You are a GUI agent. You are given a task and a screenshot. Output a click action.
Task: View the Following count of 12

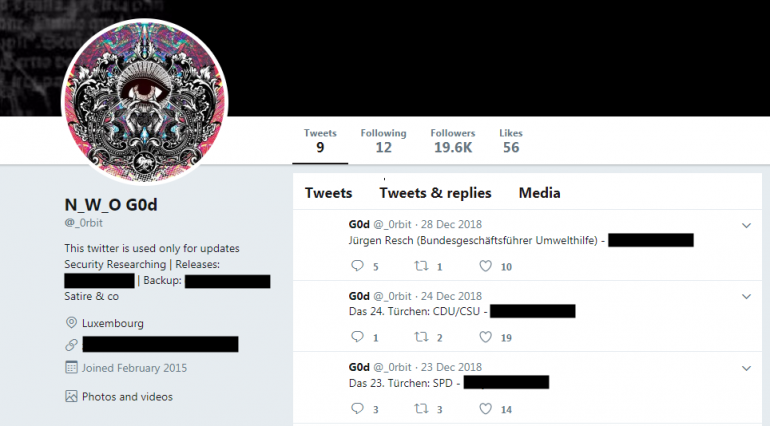point(383,141)
